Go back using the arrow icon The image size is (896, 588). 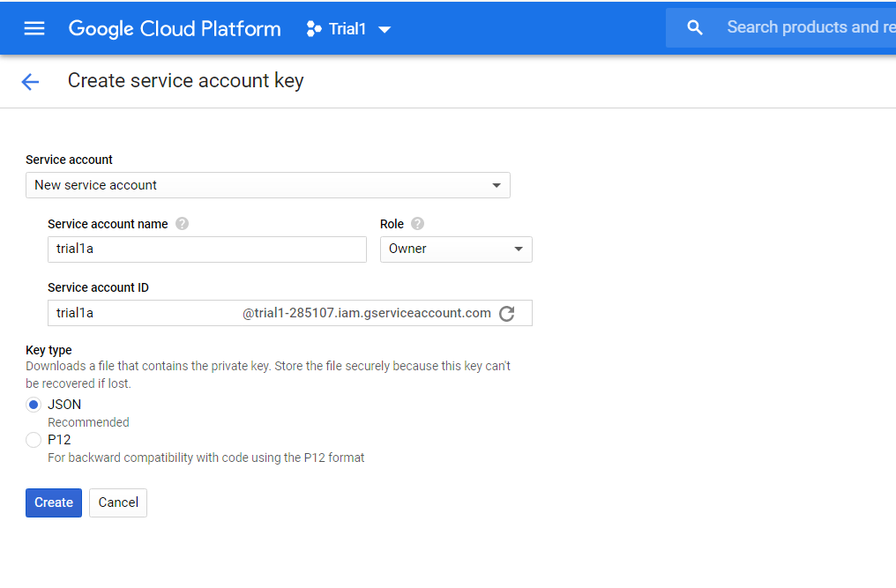(30, 82)
